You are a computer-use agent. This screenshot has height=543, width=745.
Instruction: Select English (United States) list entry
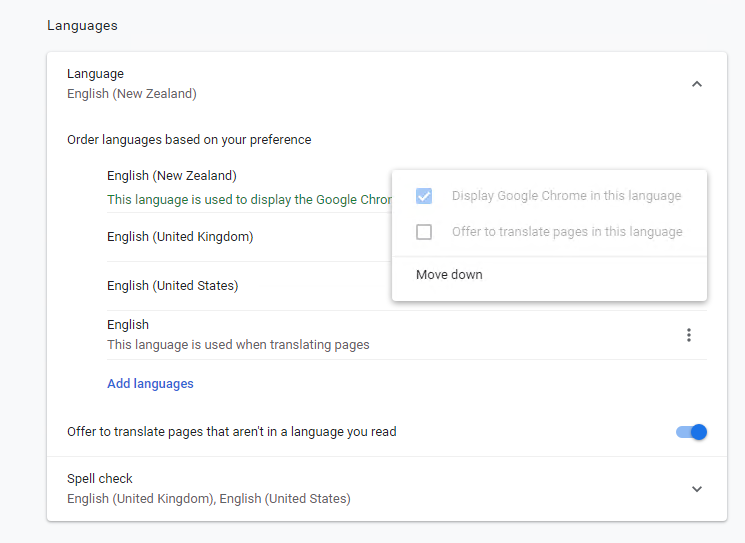pyautogui.click(x=172, y=286)
